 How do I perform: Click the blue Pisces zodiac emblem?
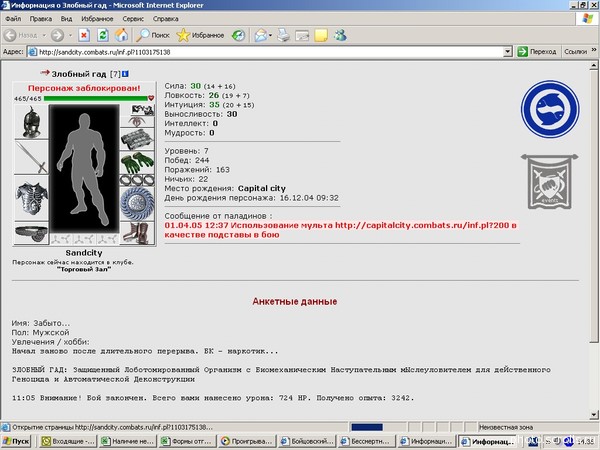(x=550, y=109)
